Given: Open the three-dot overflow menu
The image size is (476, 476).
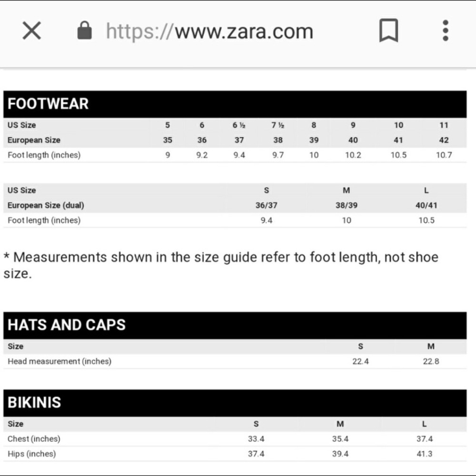Looking at the screenshot, I should (x=445, y=31).
